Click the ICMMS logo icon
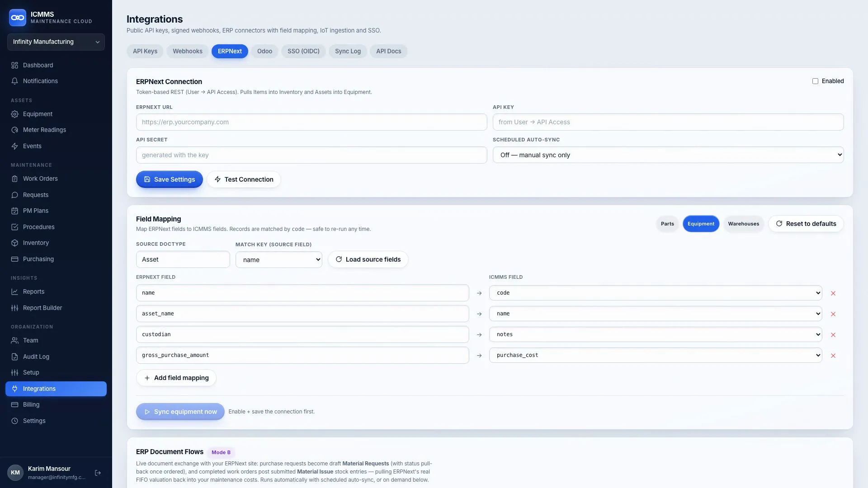 click(x=18, y=18)
